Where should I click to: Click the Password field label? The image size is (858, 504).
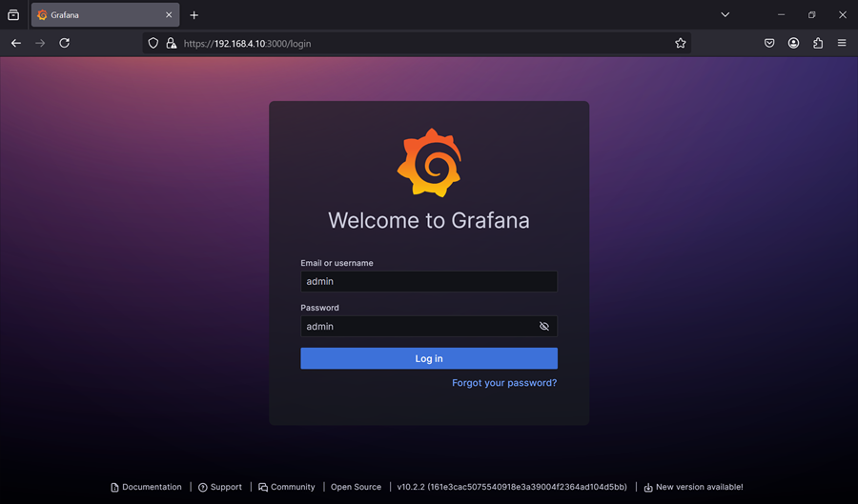click(319, 308)
